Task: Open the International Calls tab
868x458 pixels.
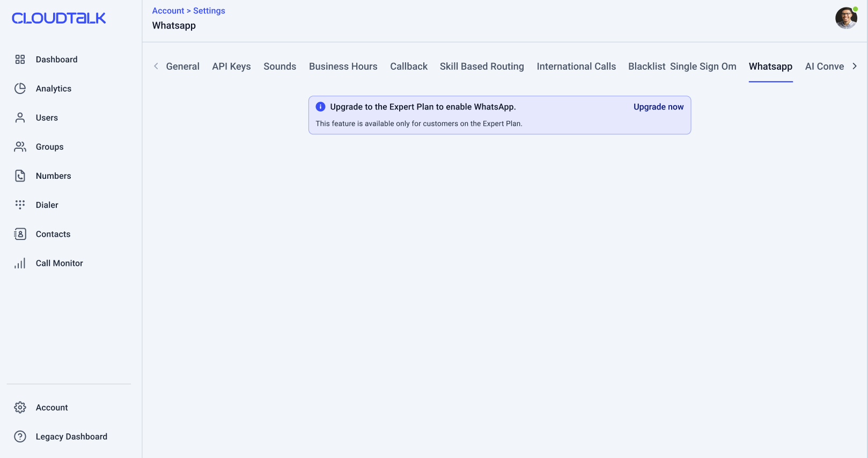Action: click(576, 67)
